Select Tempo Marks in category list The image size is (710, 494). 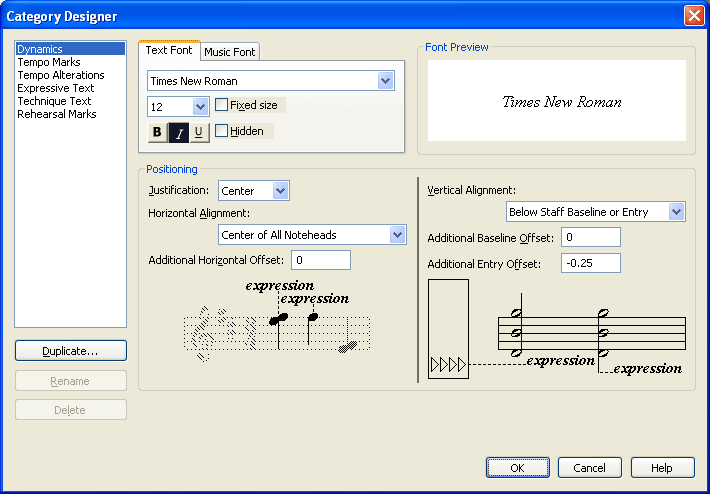[50, 62]
